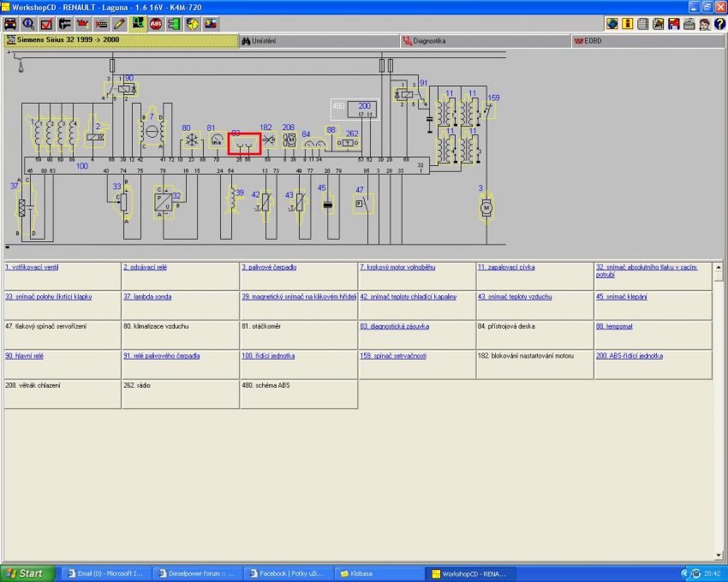The width and height of the screenshot is (728, 582).
Task: Click the yellow information icon
Action: (x=628, y=23)
